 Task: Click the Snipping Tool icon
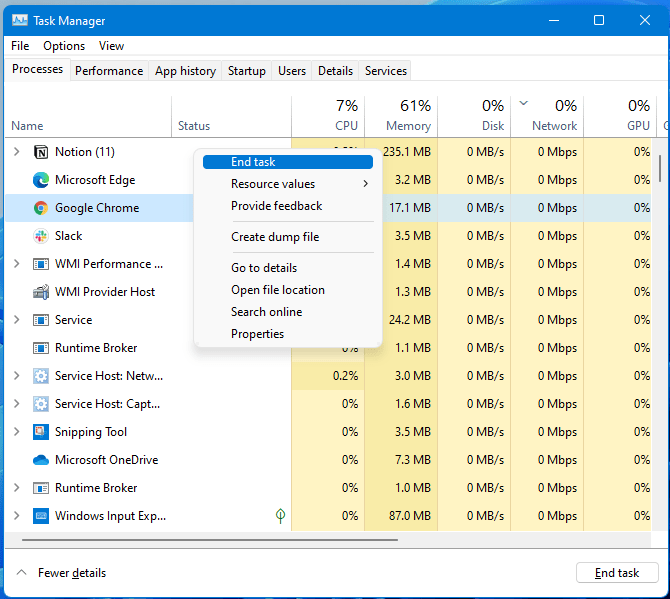click(x=41, y=432)
